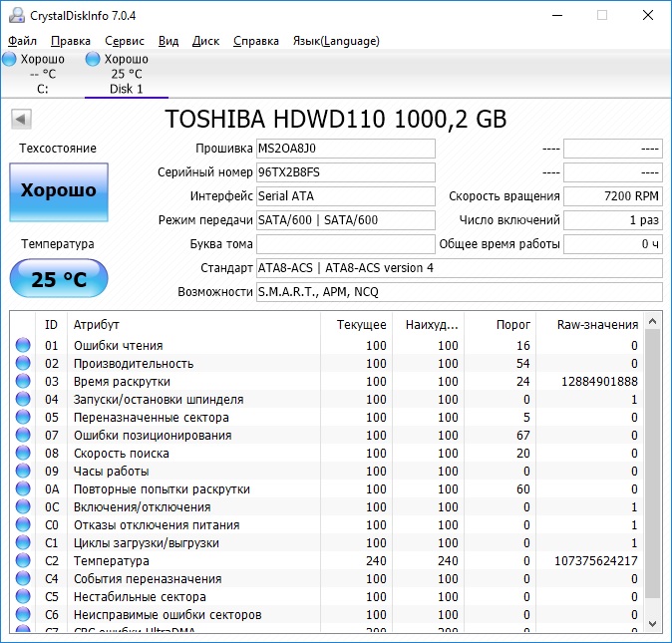Viewport: 672px width, 643px height.
Task: Click the Атрибут column header
Action: [x=97, y=324]
